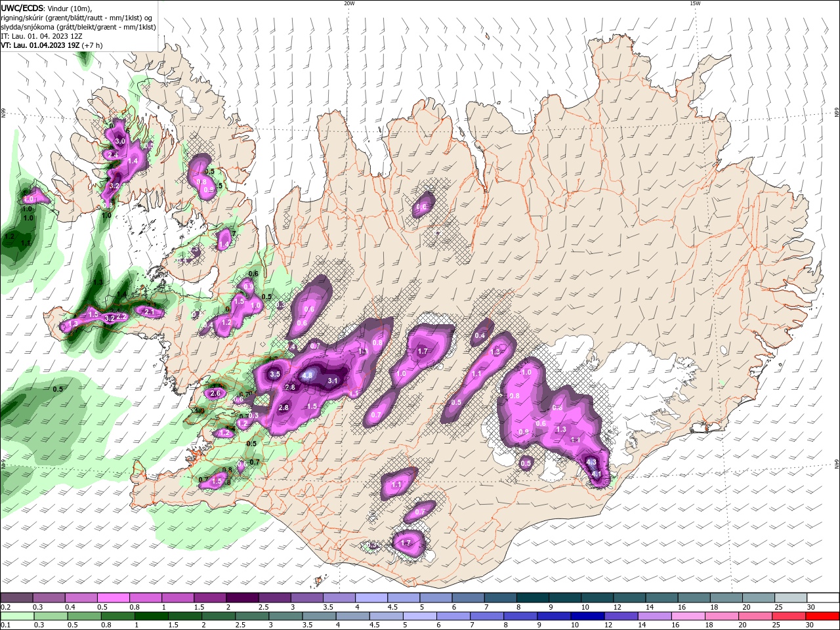Click the 'IT: Lau. 01. 04. 2023 12Z' line
Viewport: 840px width, 630px height.
coord(41,36)
